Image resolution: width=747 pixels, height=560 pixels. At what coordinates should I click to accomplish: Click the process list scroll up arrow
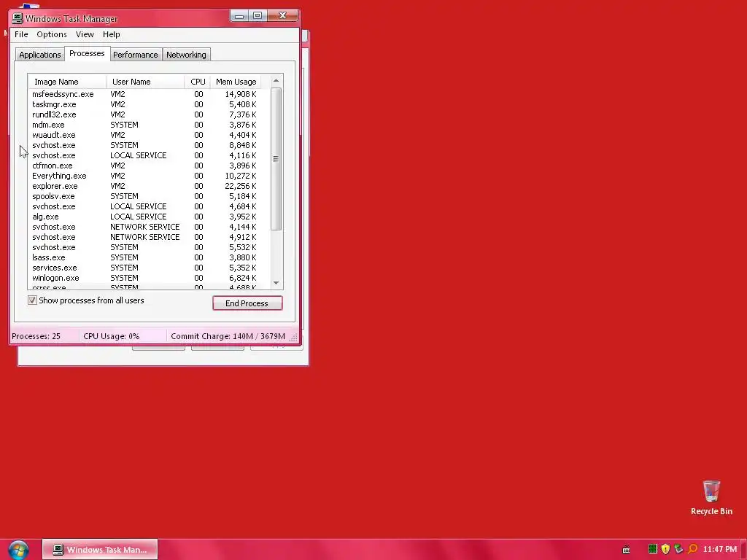(276, 80)
